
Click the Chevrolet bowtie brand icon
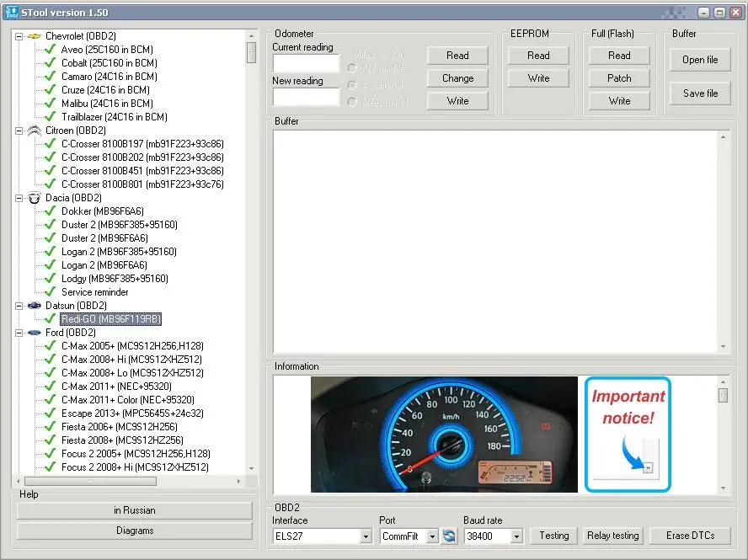[34, 36]
